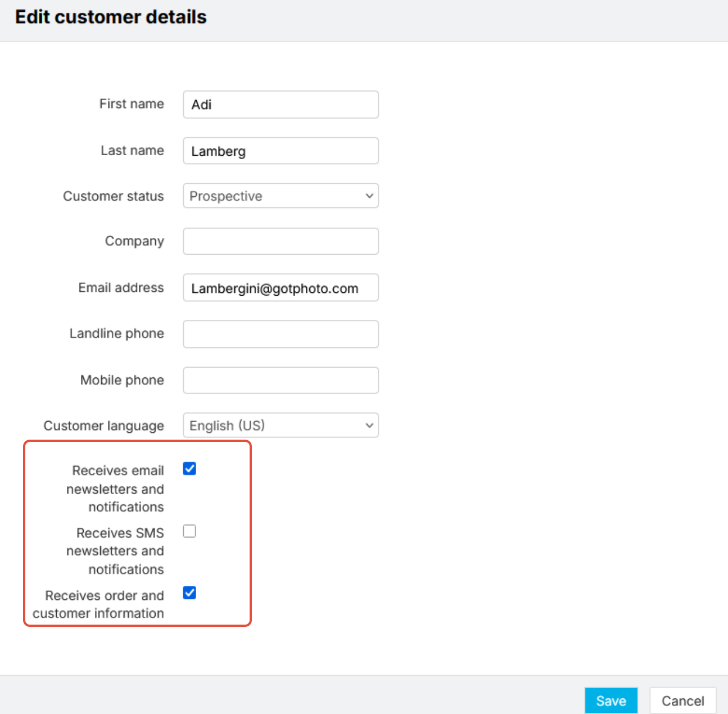Focus the First name field
Viewport: 728px width, 714px height.
tap(281, 105)
